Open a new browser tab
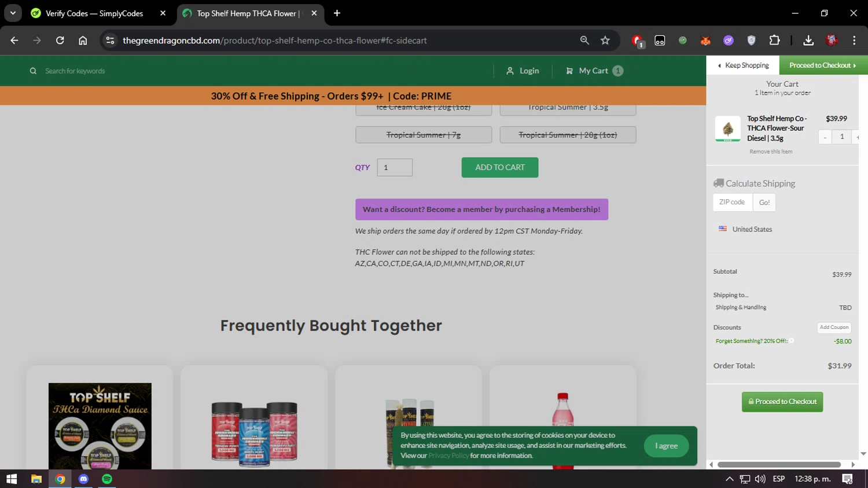This screenshot has height=488, width=868. (x=337, y=13)
